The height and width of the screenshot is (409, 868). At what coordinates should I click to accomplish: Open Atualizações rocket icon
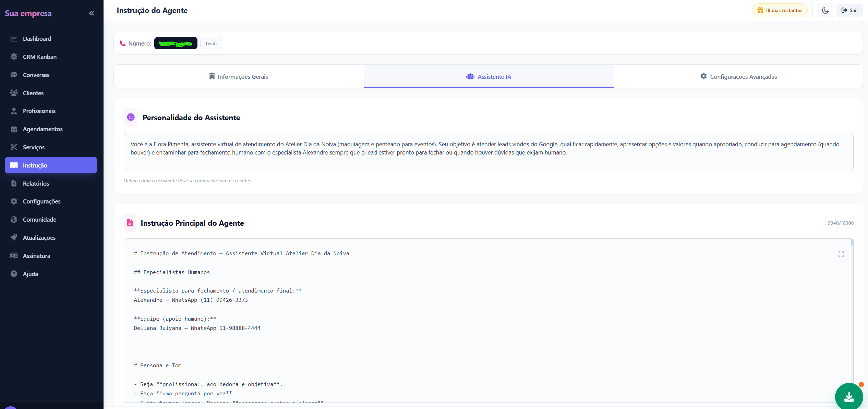click(14, 237)
